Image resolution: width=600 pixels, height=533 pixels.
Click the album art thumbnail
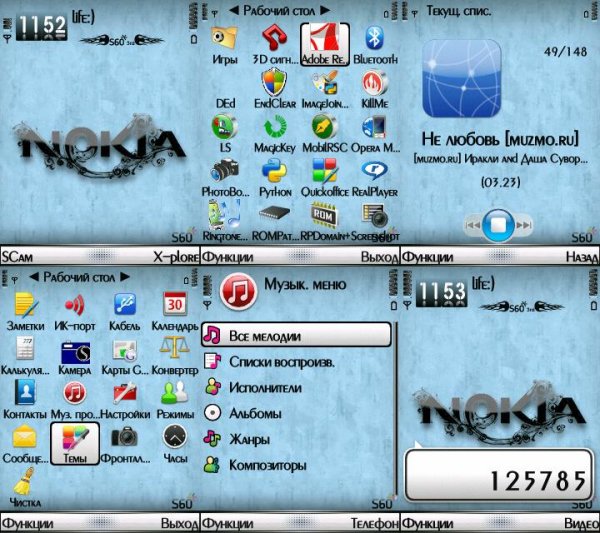(x=462, y=78)
